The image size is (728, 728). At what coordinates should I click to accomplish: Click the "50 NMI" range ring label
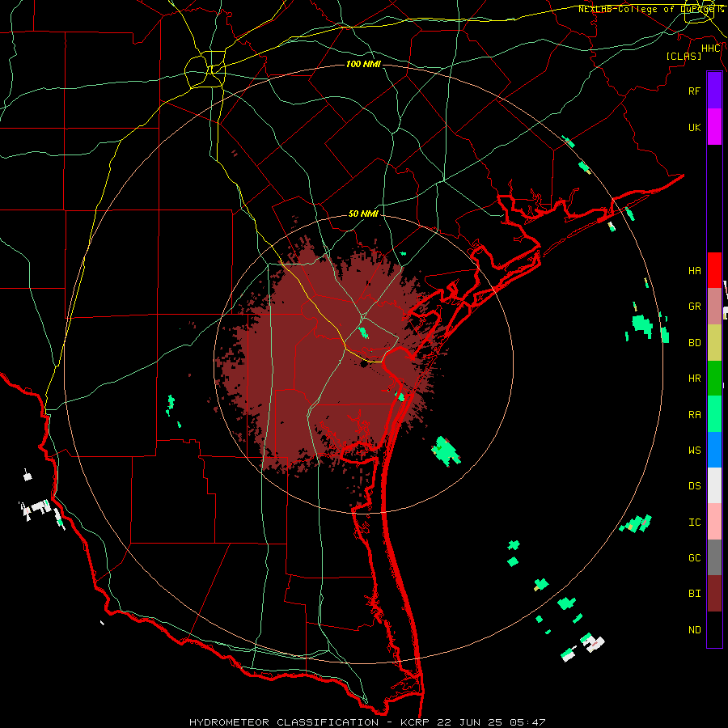click(363, 214)
